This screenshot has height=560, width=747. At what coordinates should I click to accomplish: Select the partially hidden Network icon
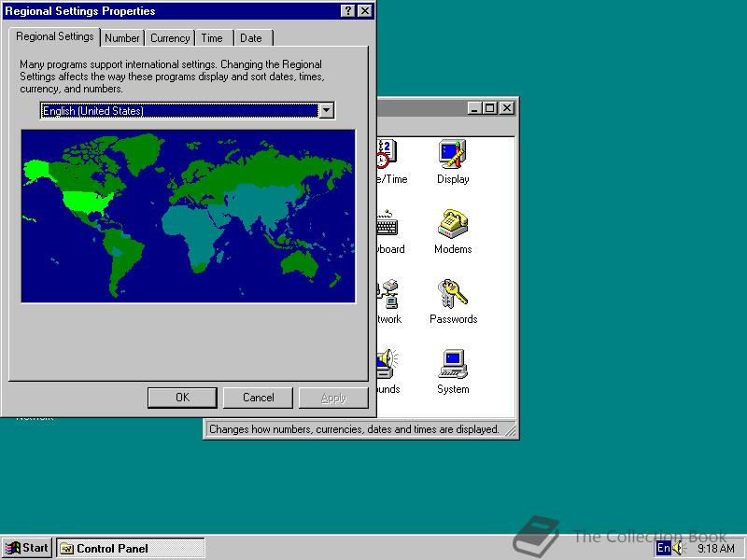tap(389, 301)
